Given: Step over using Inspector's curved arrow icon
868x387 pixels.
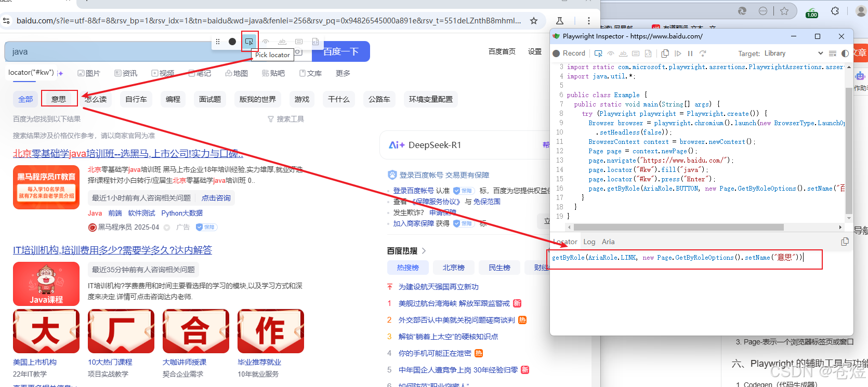Looking at the screenshot, I should click(703, 54).
